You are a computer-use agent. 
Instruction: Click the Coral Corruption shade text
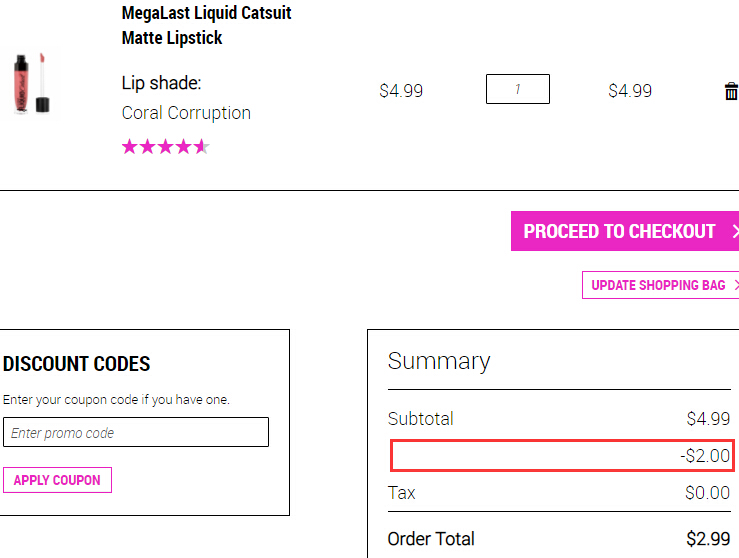186,113
